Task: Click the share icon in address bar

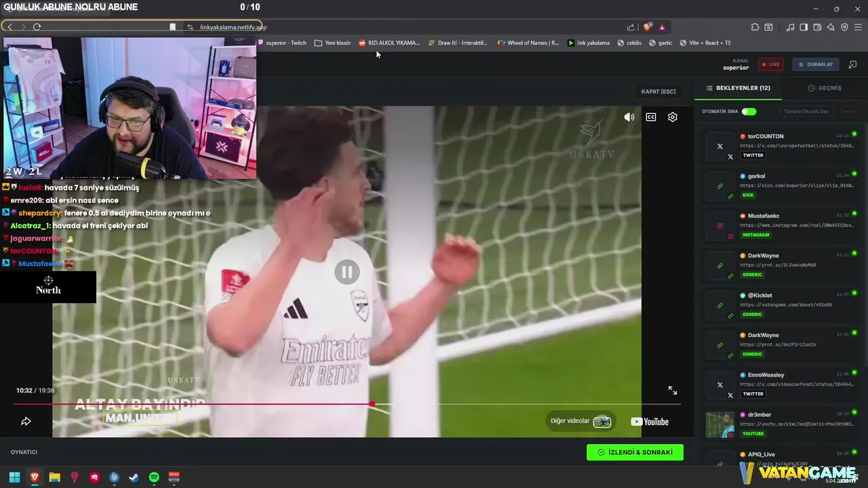Action: click(631, 27)
